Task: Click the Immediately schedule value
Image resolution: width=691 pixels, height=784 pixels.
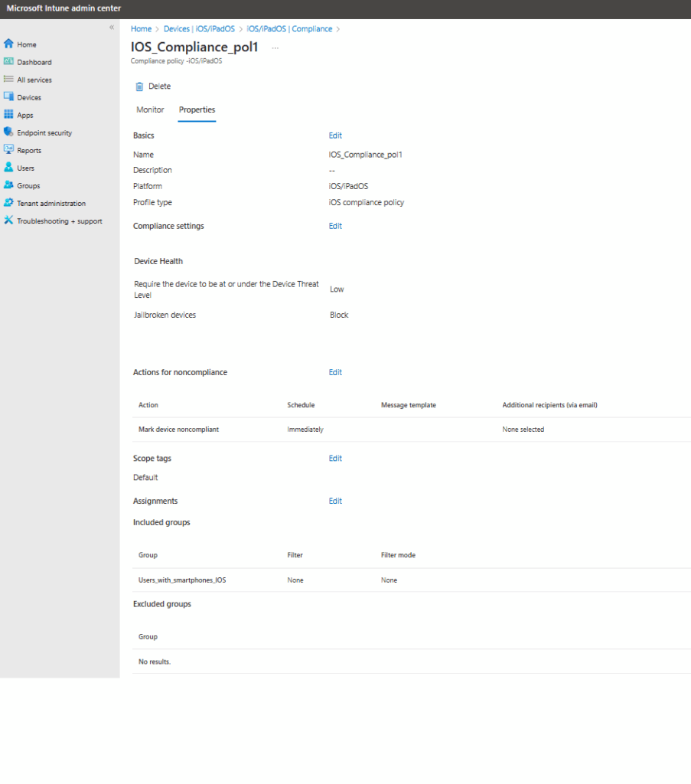Action: tap(305, 430)
